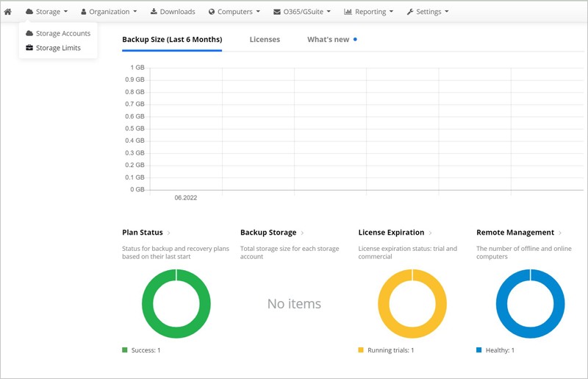Click the briefcase icon beside Storage Limits
This screenshot has width=588, height=379.
[x=29, y=48]
